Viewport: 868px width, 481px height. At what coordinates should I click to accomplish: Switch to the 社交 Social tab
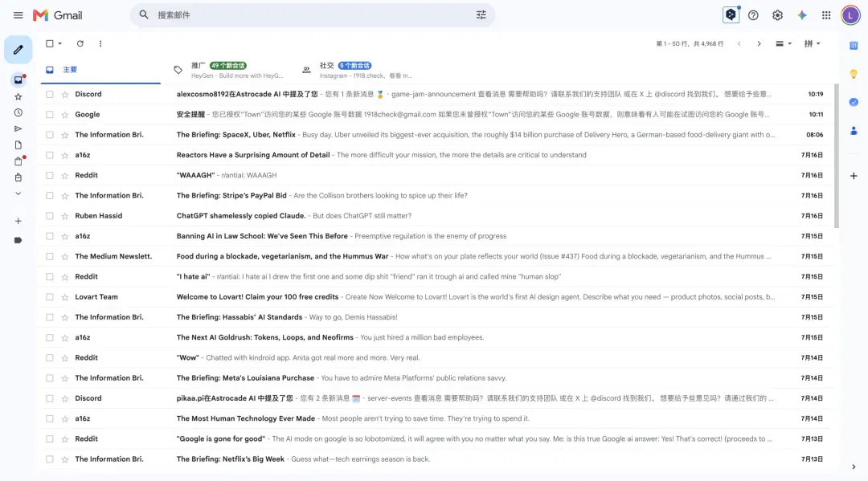[x=358, y=70]
